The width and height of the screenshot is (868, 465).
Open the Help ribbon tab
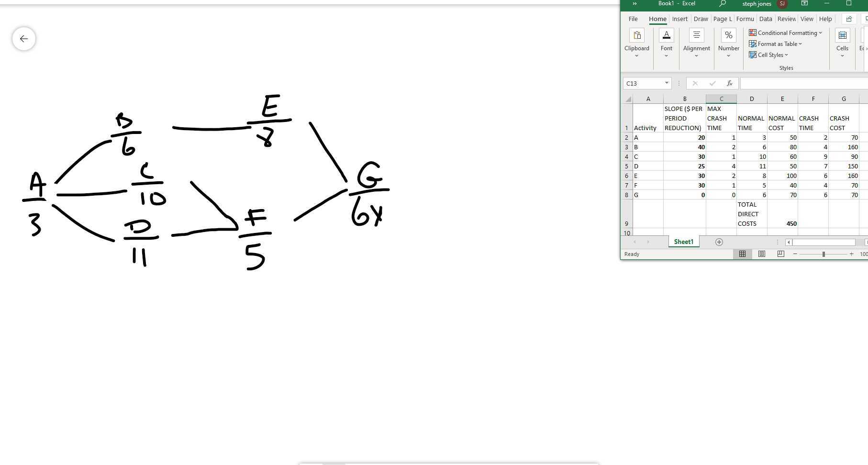pos(825,19)
